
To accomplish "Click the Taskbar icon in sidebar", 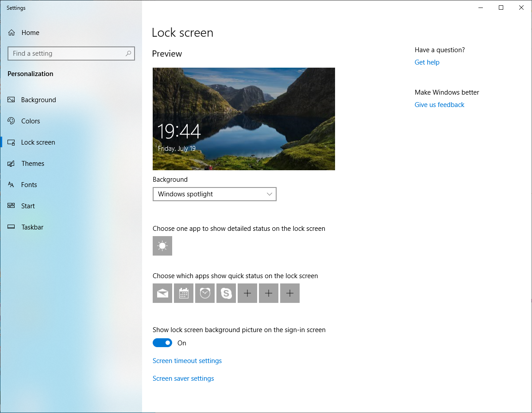I will (x=12, y=227).
